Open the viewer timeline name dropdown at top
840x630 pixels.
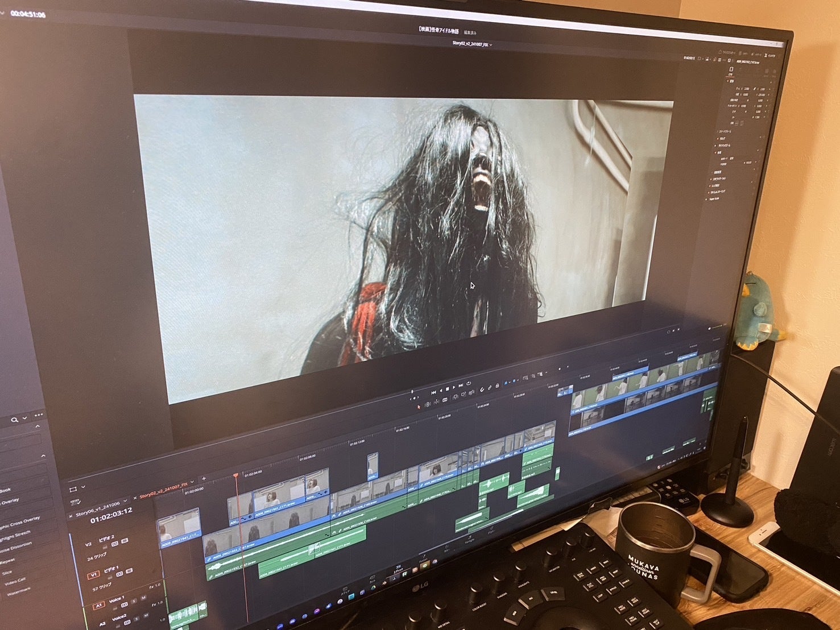point(491,44)
